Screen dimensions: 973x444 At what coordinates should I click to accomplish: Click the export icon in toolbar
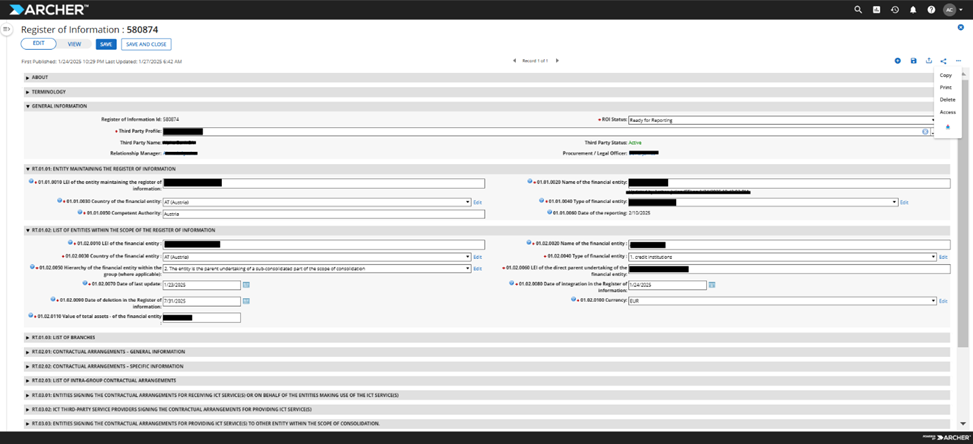pos(929,61)
